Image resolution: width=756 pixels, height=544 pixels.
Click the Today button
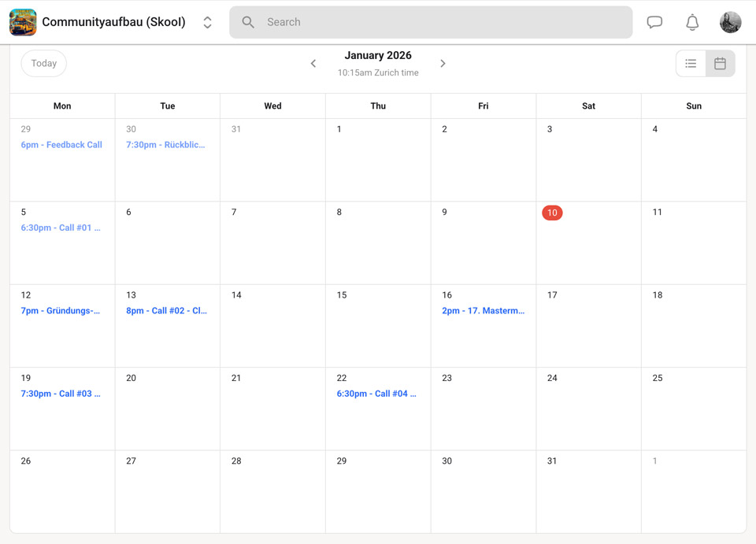[44, 64]
